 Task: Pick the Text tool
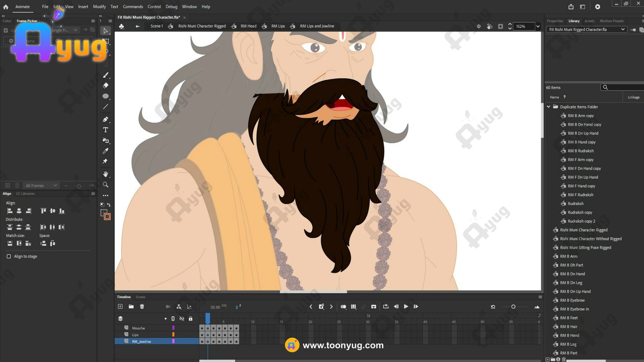[105, 130]
